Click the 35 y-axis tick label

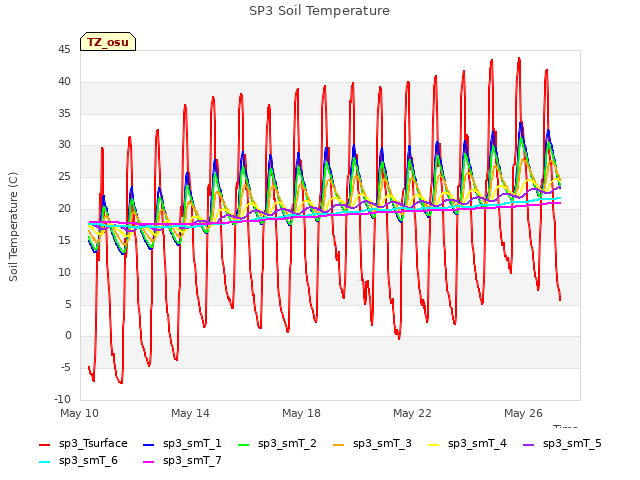(64, 113)
